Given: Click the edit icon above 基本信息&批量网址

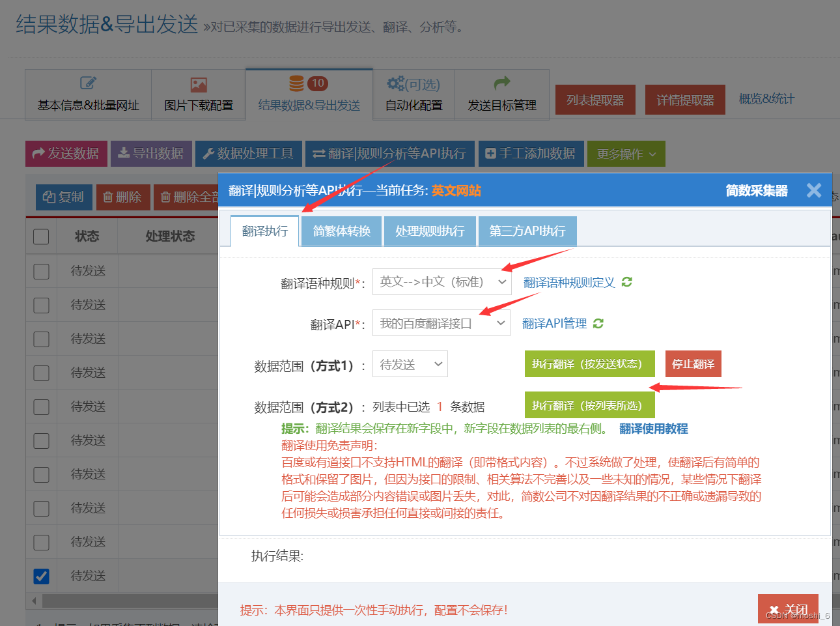Looking at the screenshot, I should pyautogui.click(x=88, y=83).
